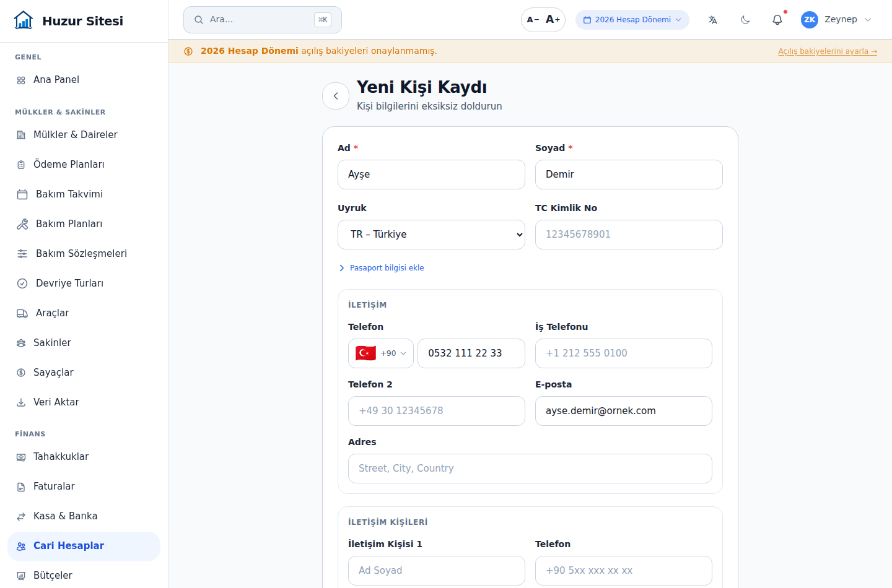892x588 pixels.
Task: Go to Veri Aktar page
Action: (84, 402)
